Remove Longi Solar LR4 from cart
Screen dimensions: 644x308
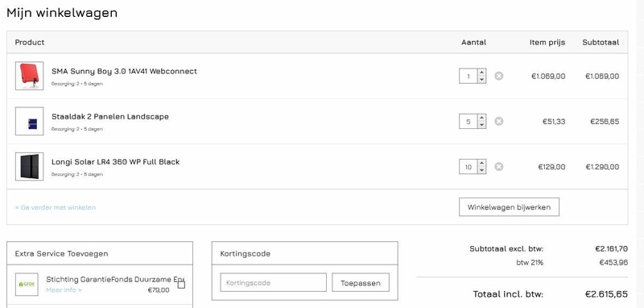(x=498, y=167)
